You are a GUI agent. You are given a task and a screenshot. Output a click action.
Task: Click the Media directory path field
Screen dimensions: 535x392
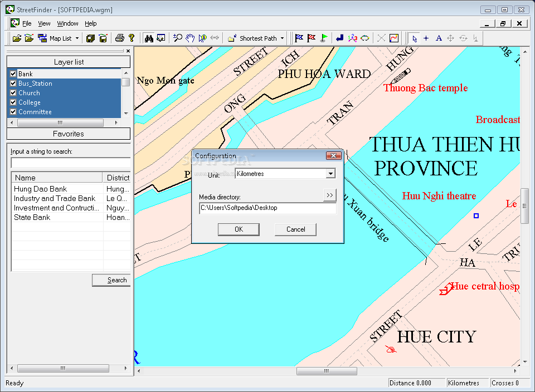(x=267, y=208)
